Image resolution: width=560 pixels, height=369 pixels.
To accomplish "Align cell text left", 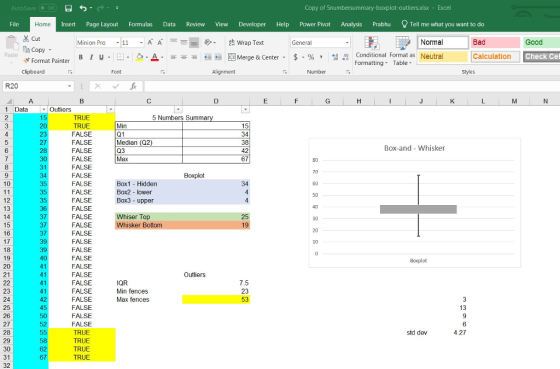I will coord(174,57).
